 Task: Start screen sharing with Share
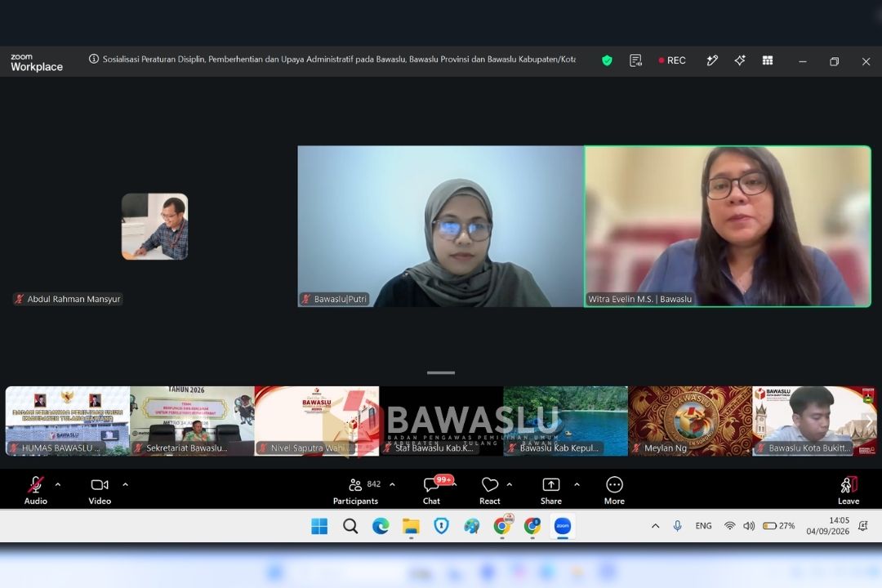pos(550,489)
